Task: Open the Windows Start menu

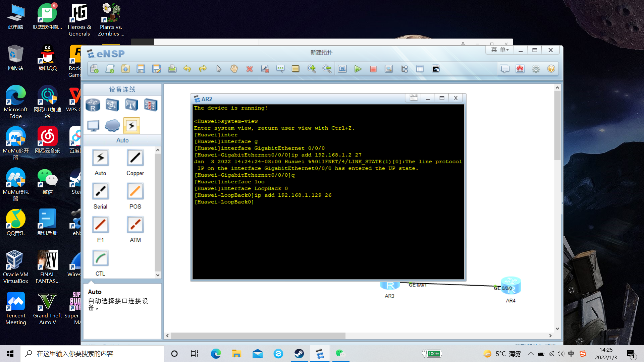Action: 10,354
